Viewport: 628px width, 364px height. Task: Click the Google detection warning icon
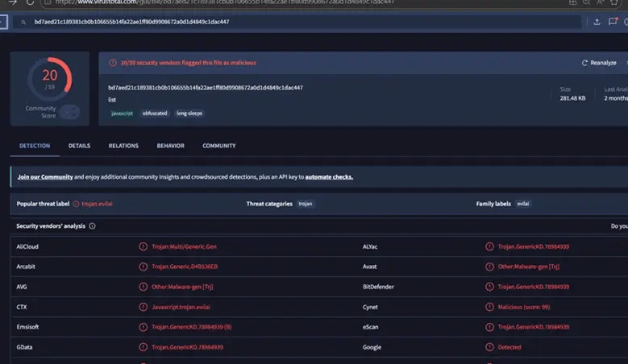pos(489,347)
